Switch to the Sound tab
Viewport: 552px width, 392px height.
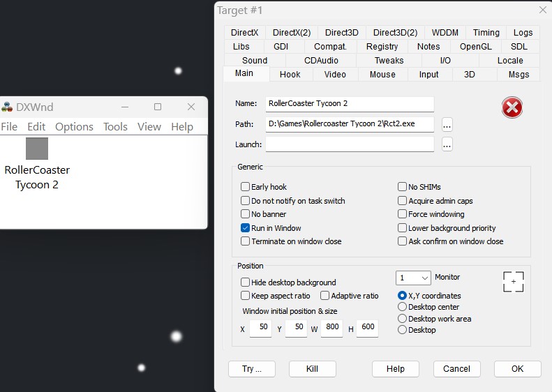255,61
